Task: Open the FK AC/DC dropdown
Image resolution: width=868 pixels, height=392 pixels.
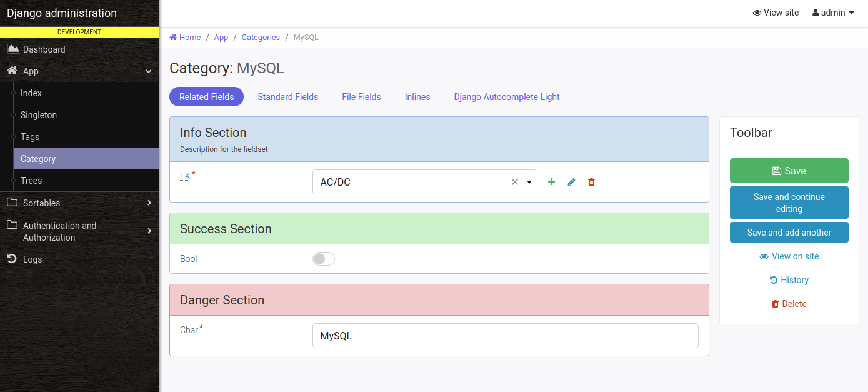Action: [x=425, y=182]
